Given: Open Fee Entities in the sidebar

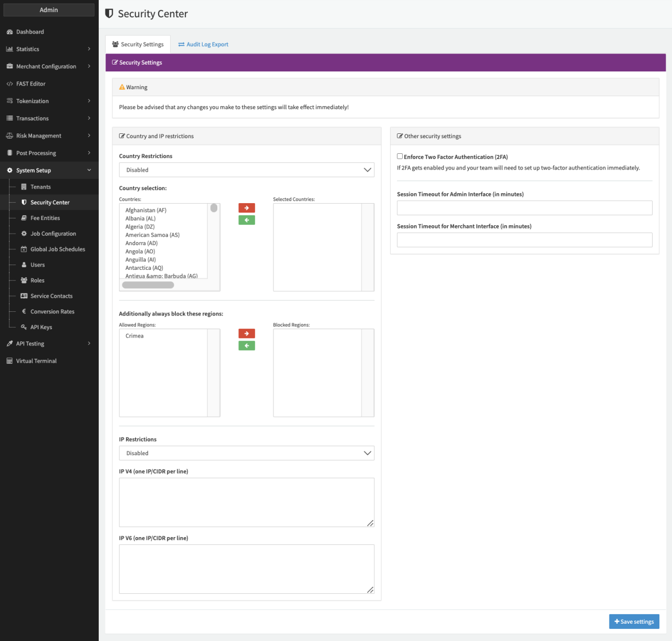Looking at the screenshot, I should click(45, 218).
